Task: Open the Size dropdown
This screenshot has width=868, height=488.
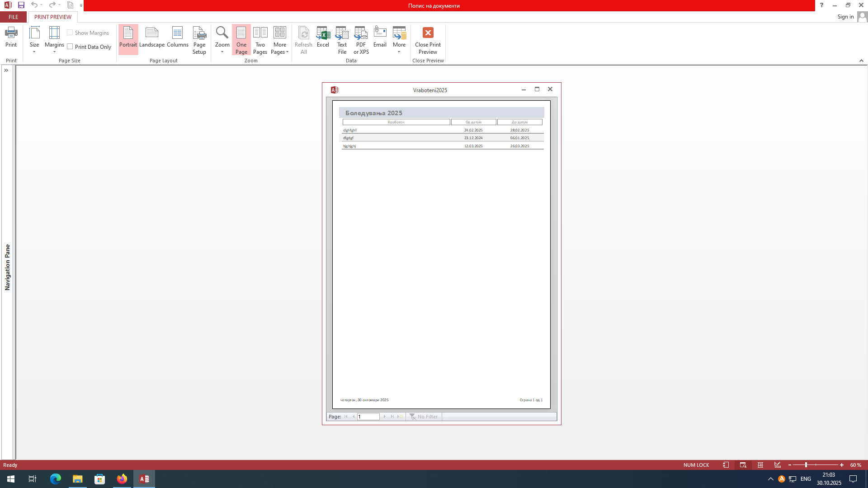Action: point(34,40)
